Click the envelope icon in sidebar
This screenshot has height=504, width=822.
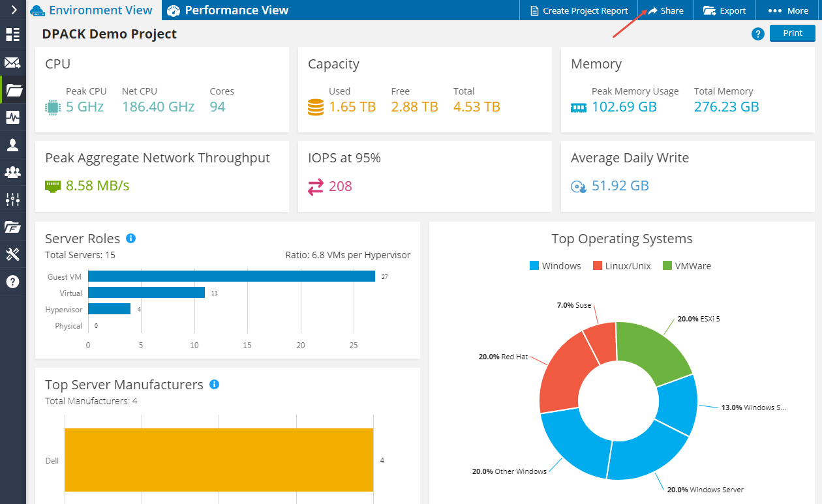[x=13, y=63]
